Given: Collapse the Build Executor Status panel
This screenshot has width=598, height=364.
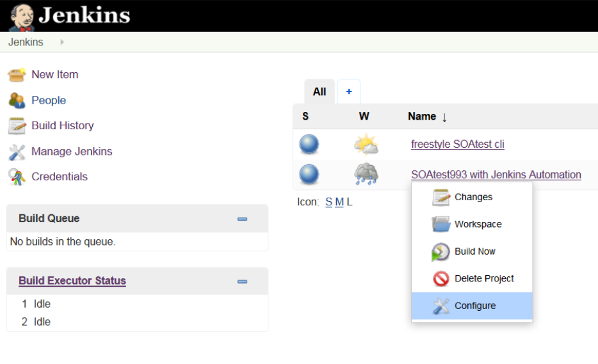Looking at the screenshot, I should pos(242,281).
